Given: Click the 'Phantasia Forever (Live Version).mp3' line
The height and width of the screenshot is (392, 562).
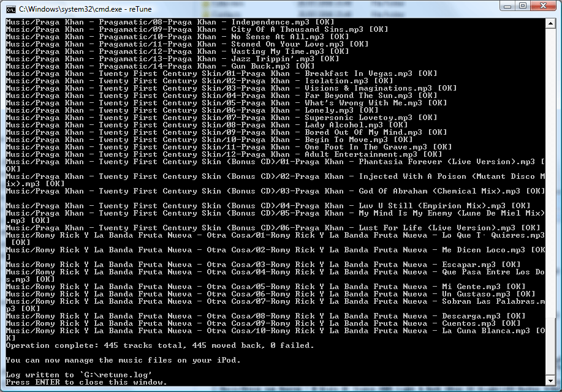Looking at the screenshot, I should click(275, 165).
